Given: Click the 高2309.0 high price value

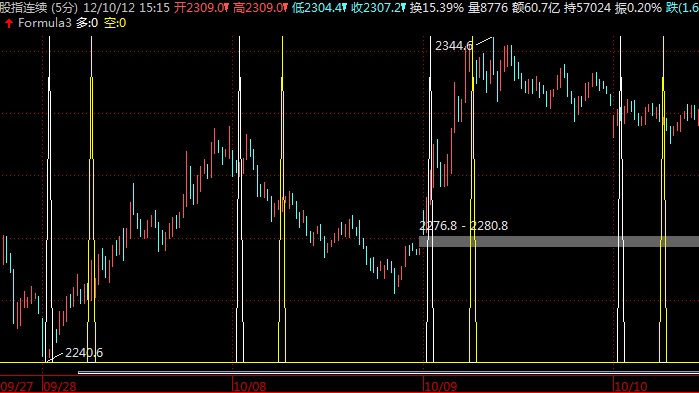Looking at the screenshot, I should click(x=261, y=8).
